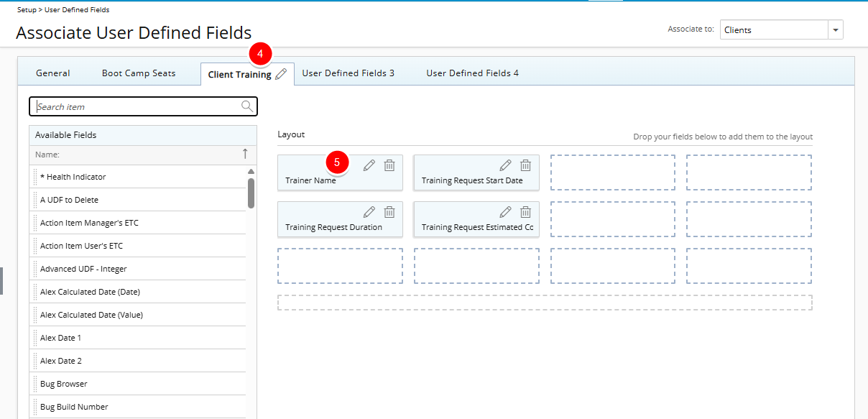Viewport: 868px width, 419px height.
Task: Delete the Training Request Duration field
Action: tap(389, 212)
